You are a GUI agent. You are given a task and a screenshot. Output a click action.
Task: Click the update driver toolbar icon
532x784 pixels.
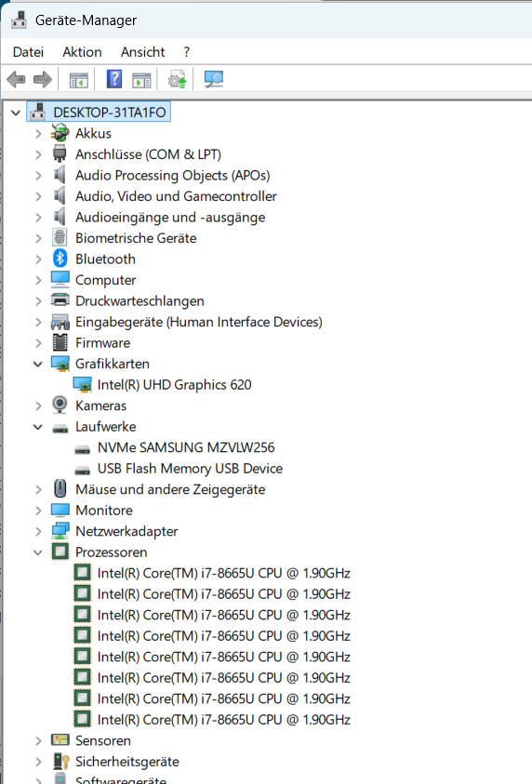177,79
